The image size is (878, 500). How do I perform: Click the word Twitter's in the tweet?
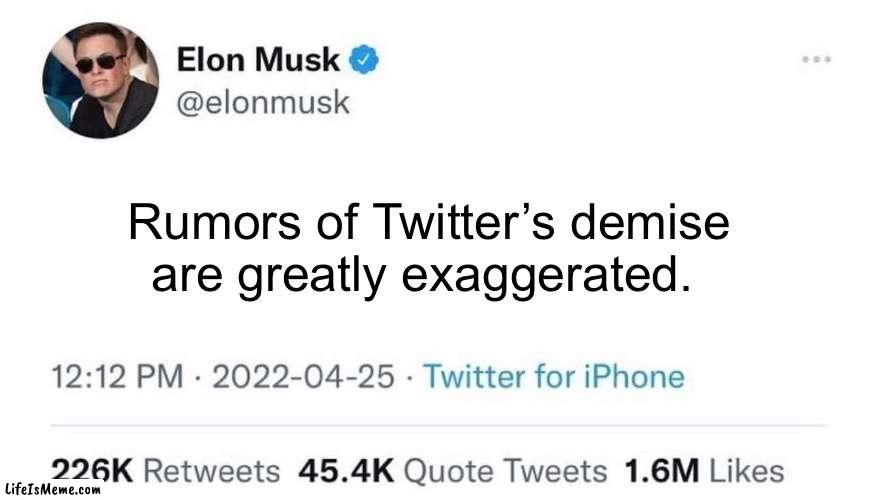(436, 225)
